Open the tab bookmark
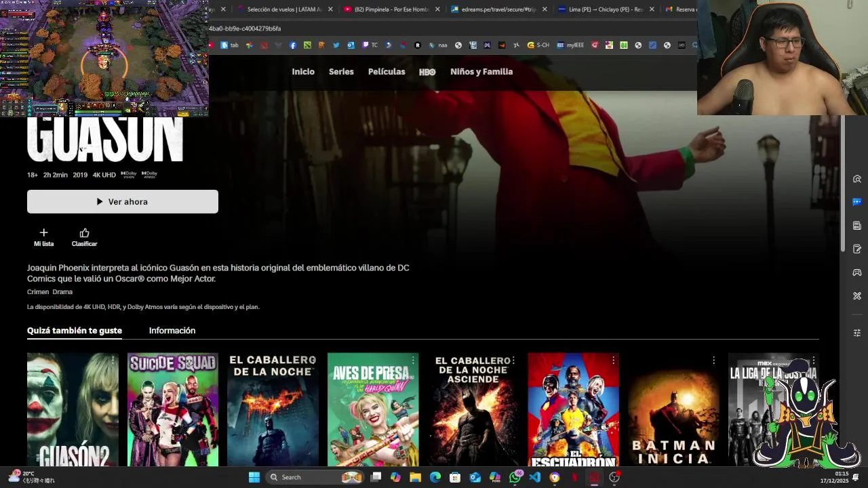Screen dimensions: 868x488 [230, 45]
